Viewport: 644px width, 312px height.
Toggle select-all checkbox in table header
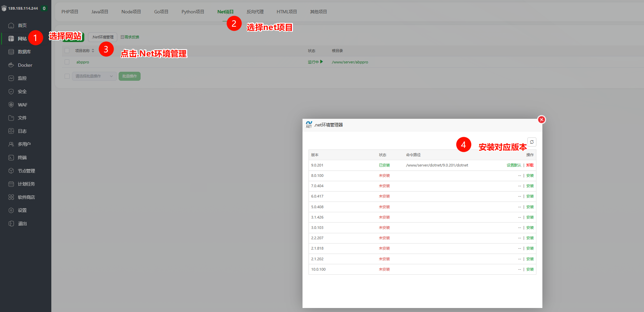(x=67, y=51)
